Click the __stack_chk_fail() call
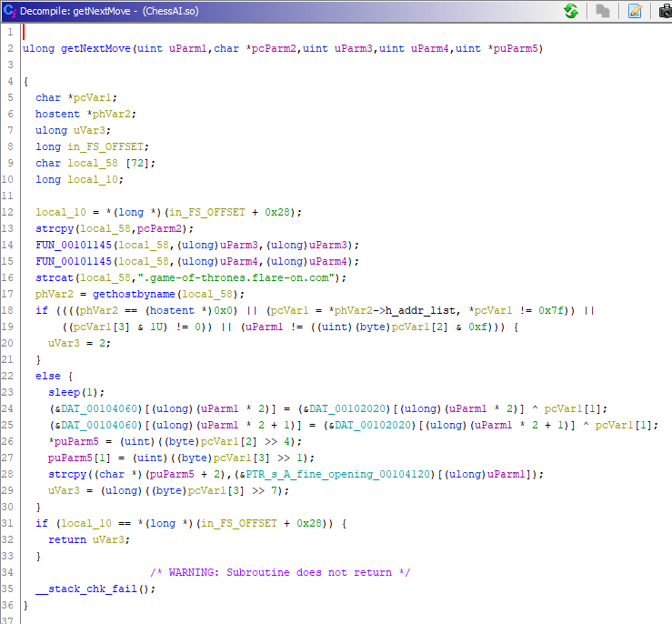This screenshot has width=672, height=624. pyautogui.click(x=95, y=589)
